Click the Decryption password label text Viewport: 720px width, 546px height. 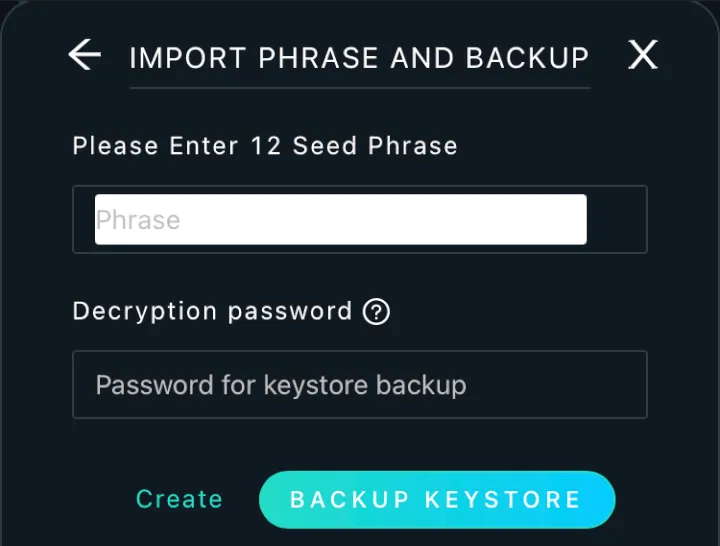212,311
